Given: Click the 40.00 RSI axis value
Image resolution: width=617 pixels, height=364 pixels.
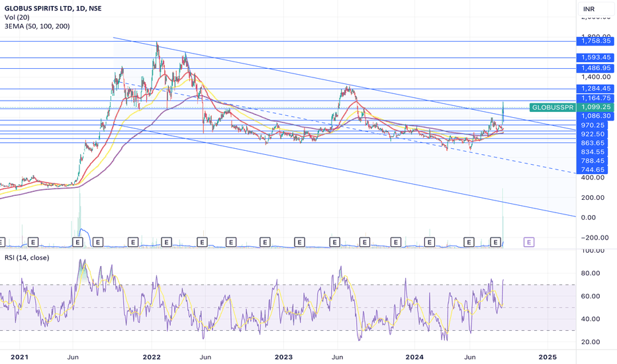Looking at the screenshot, I should [x=591, y=319].
